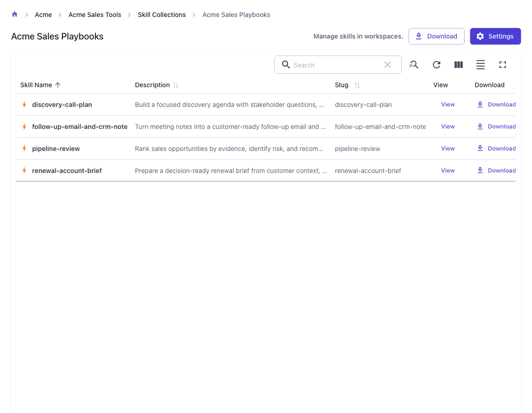This screenshot has width=532, height=413.
Task: Open the column visibility icon
Action: tap(458, 65)
